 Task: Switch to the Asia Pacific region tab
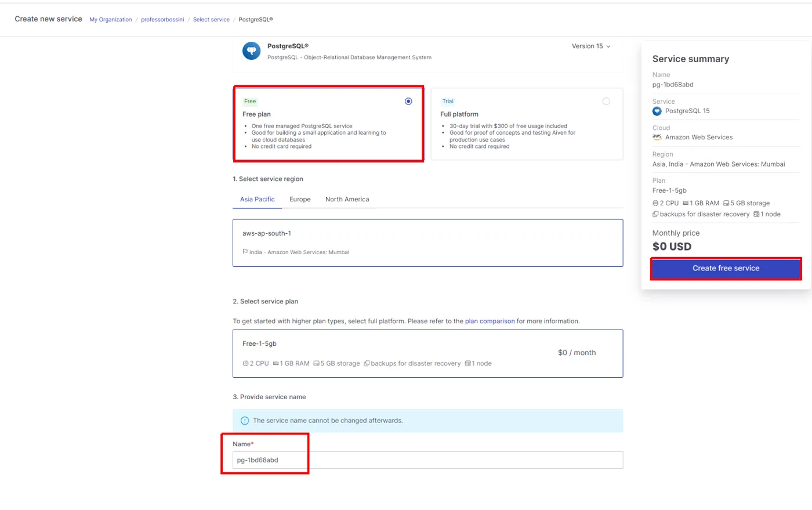coord(258,199)
